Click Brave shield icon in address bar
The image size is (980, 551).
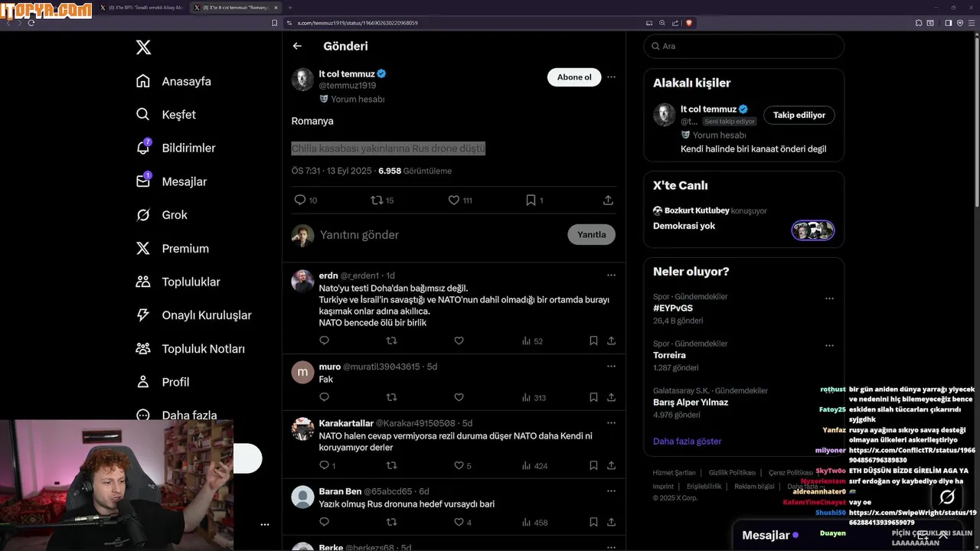pos(688,23)
